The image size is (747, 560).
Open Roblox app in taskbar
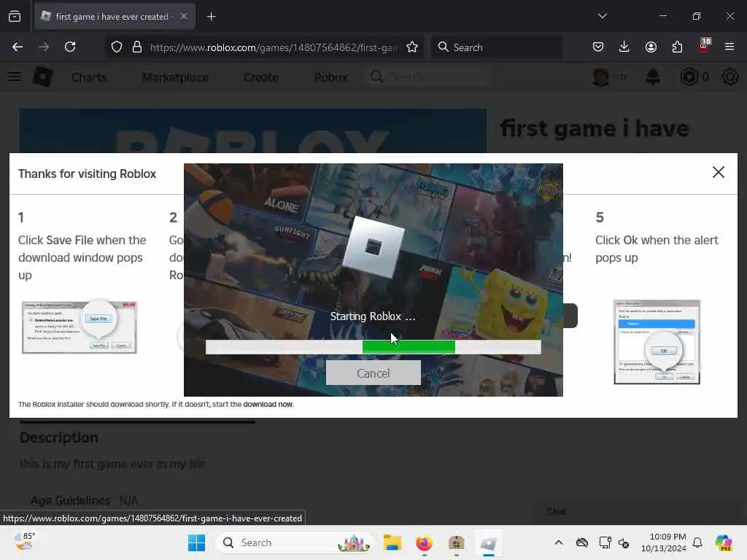point(488,542)
